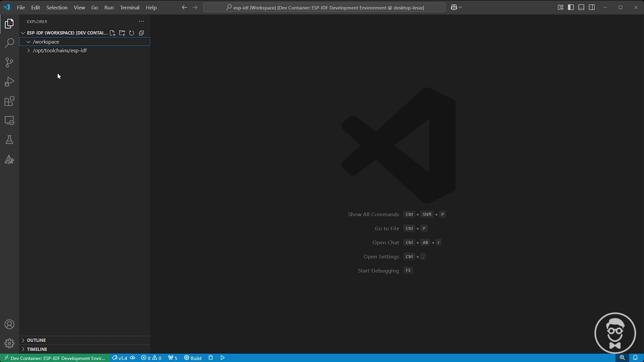Open Explorer views and more actions

pyautogui.click(x=141, y=21)
